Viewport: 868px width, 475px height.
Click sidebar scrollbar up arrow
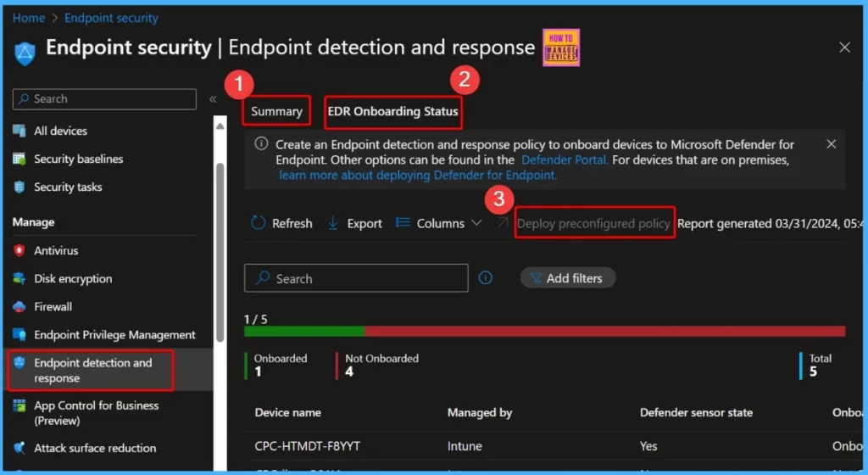point(220,126)
